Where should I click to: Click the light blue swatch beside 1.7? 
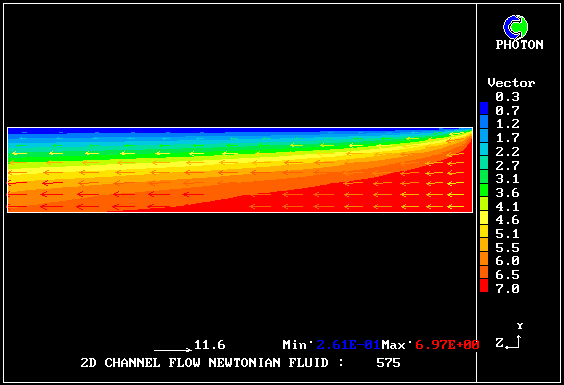coord(484,135)
